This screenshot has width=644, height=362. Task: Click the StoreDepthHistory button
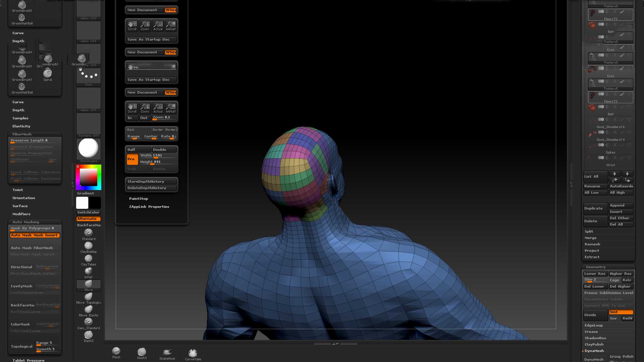pos(151,182)
